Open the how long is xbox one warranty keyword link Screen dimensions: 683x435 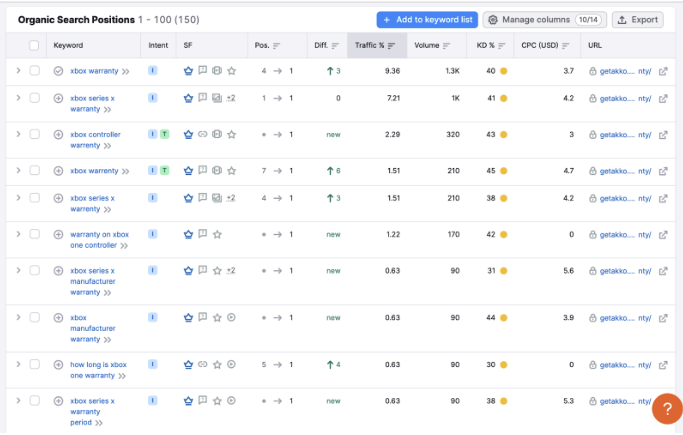(x=98, y=370)
